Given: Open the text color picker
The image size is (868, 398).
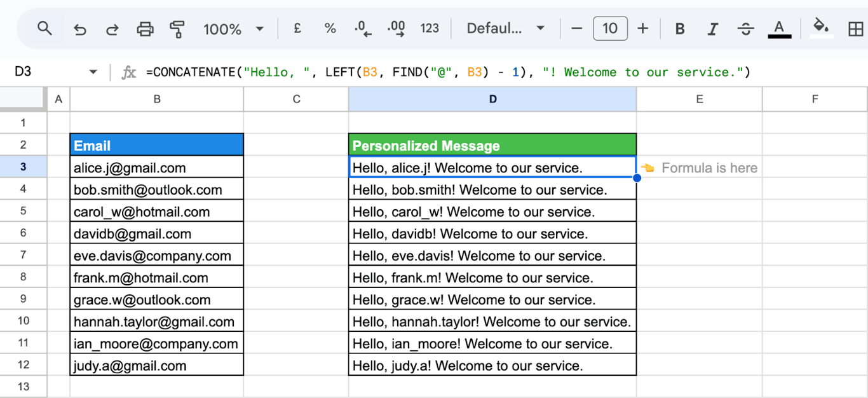Looking at the screenshot, I should click(780, 29).
